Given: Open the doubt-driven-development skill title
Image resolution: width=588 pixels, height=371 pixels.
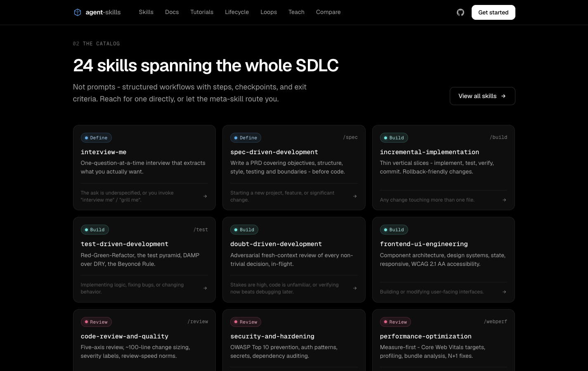Looking at the screenshot, I should pyautogui.click(x=276, y=244).
